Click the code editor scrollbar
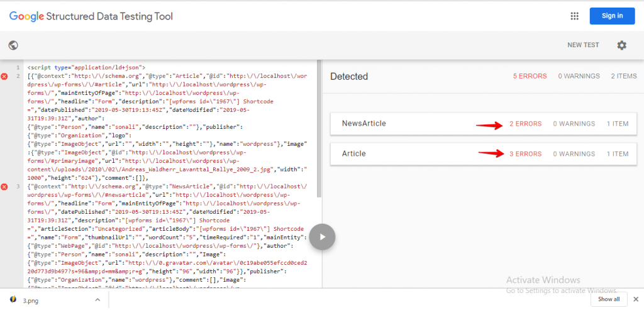This screenshot has width=644, height=310. (319, 128)
